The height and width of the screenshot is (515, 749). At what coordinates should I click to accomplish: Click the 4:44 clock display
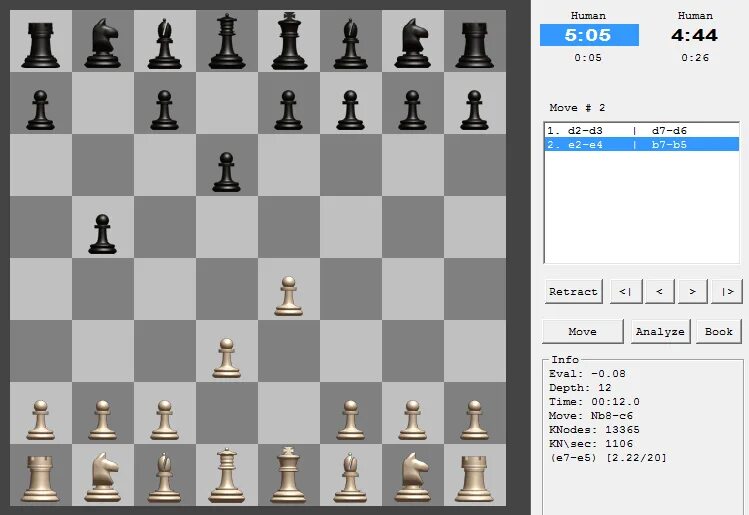[x=695, y=35]
